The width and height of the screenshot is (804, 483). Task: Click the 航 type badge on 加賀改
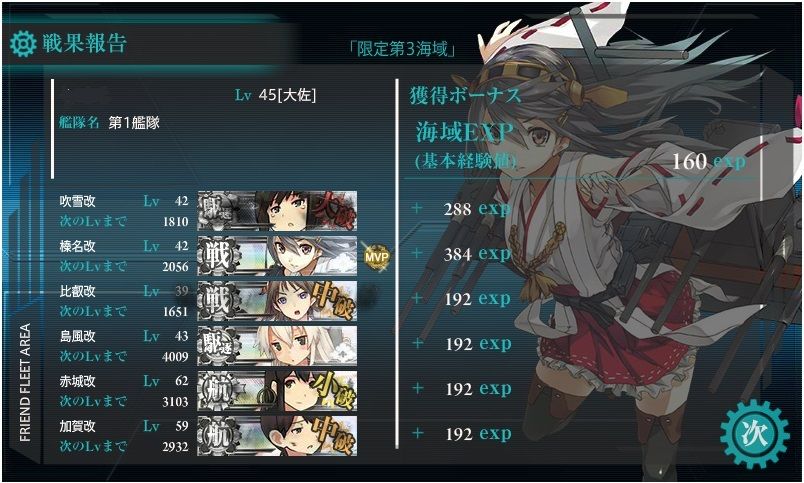point(218,436)
